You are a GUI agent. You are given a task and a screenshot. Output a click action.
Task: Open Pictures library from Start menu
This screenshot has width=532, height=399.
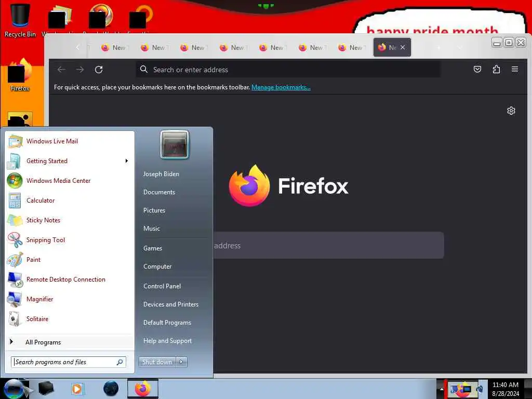(154, 210)
